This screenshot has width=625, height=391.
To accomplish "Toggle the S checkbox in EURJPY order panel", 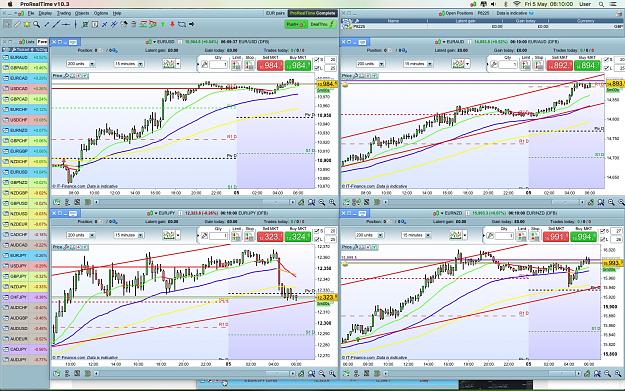I will click(x=317, y=231).
